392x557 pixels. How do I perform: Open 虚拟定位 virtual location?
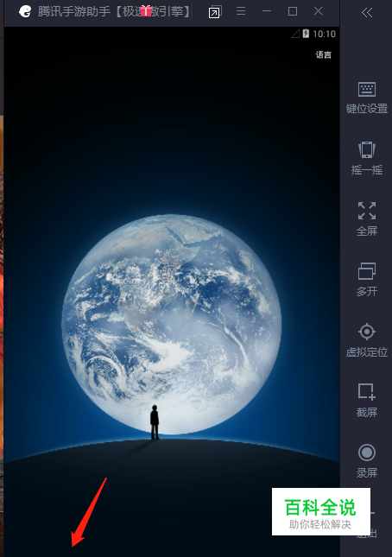367,340
